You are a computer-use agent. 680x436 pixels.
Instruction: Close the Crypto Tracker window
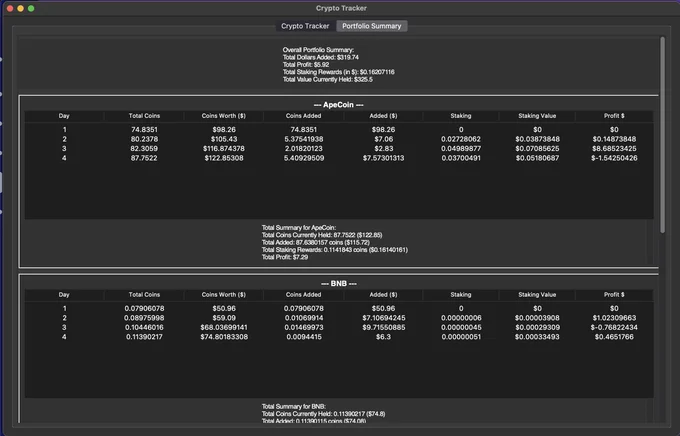click(10, 8)
